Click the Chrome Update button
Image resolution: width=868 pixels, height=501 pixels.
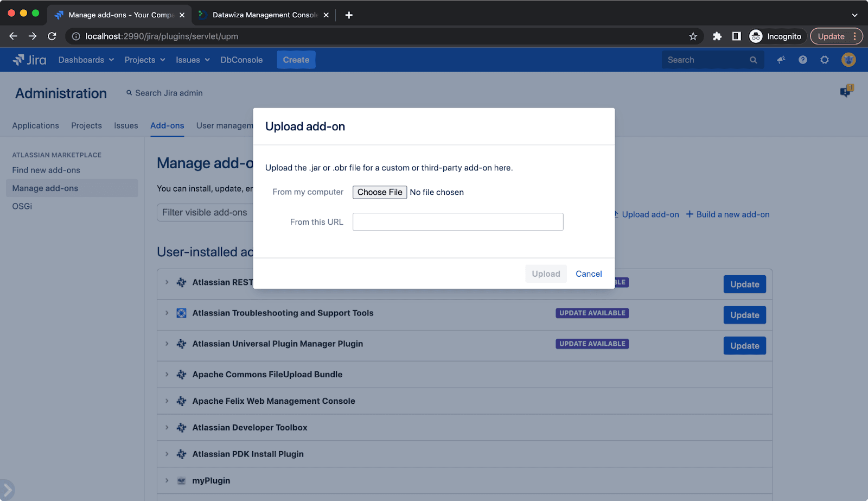click(836, 36)
